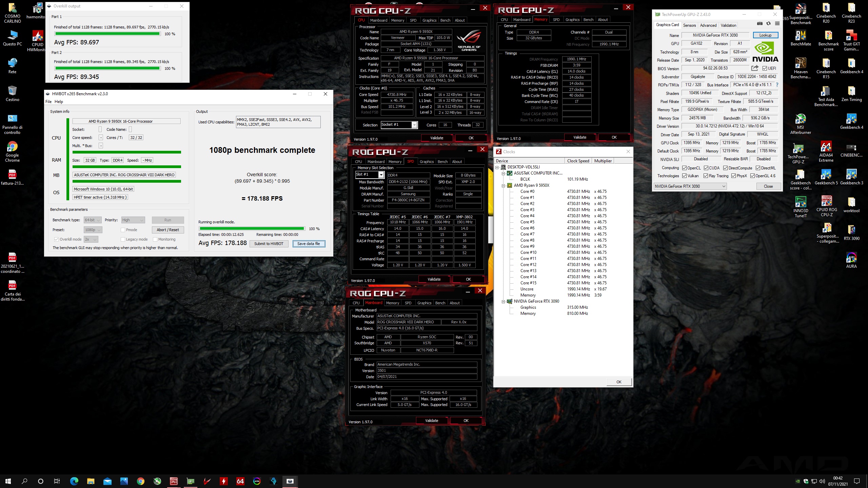Open the Cinebench R23 desktop icon
The height and width of the screenshot is (488, 868).
[x=851, y=14]
